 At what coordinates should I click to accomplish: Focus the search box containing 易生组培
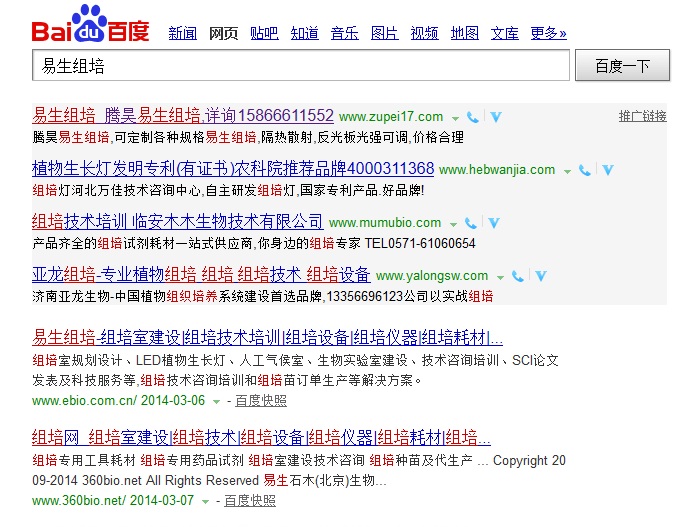tap(301, 65)
